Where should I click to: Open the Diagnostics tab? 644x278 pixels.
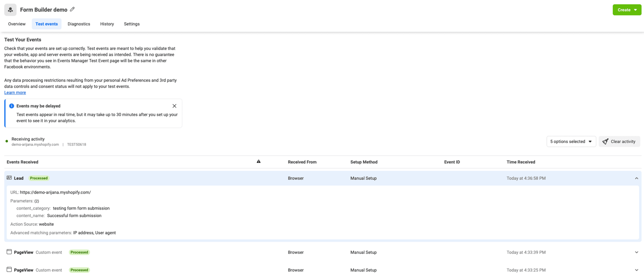[x=79, y=24]
